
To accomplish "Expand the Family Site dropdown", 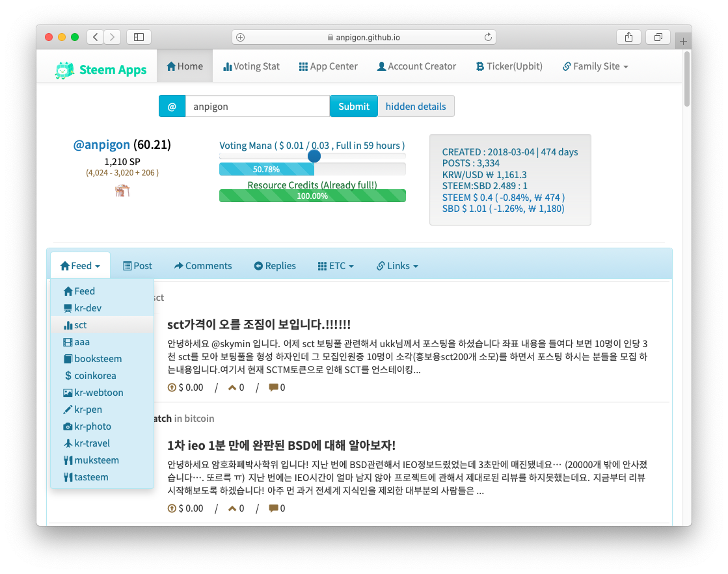I will point(595,66).
